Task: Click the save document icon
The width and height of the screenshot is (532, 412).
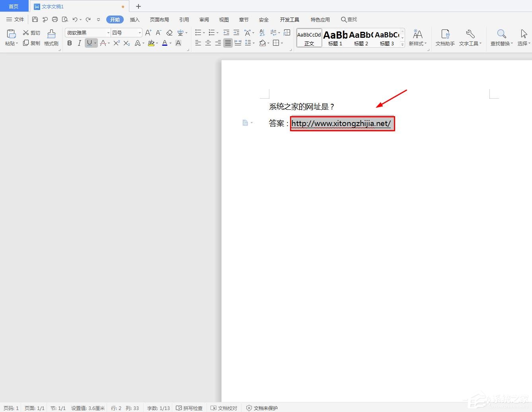Action: click(35, 19)
